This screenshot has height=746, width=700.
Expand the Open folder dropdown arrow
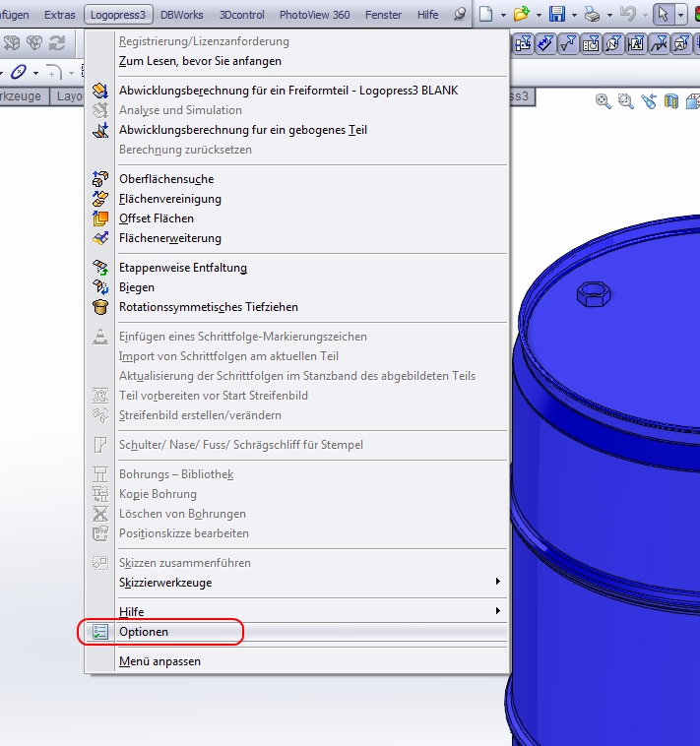[539, 15]
